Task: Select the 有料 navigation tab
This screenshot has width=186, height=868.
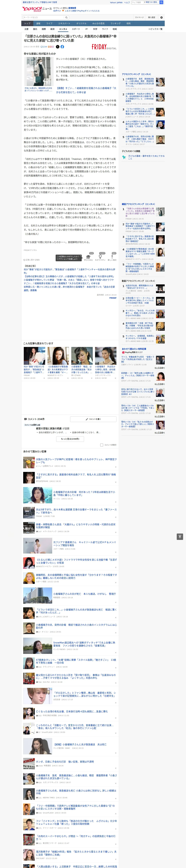Action: pos(128,24)
